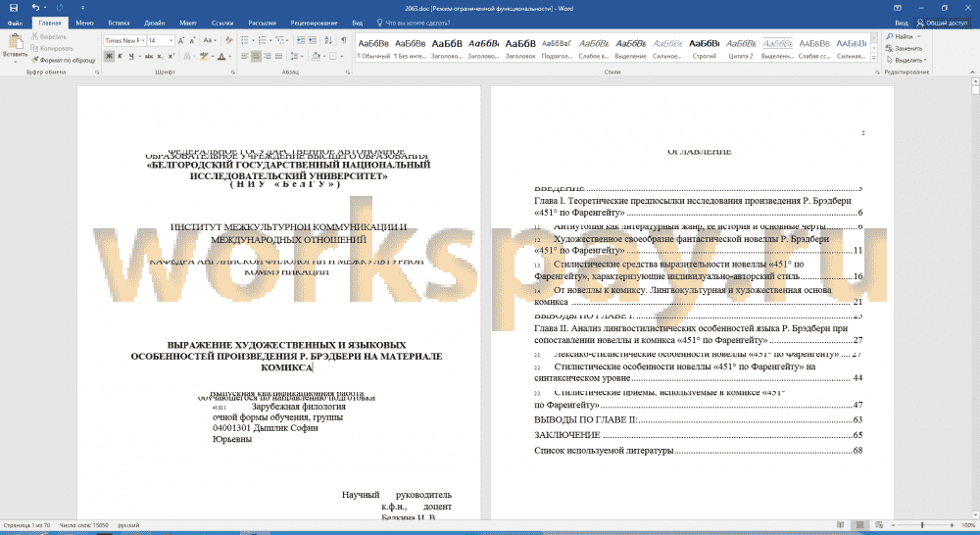Click the shading paint bucket icon
Screen dimensions: 980x535
pyautogui.click(x=315, y=56)
